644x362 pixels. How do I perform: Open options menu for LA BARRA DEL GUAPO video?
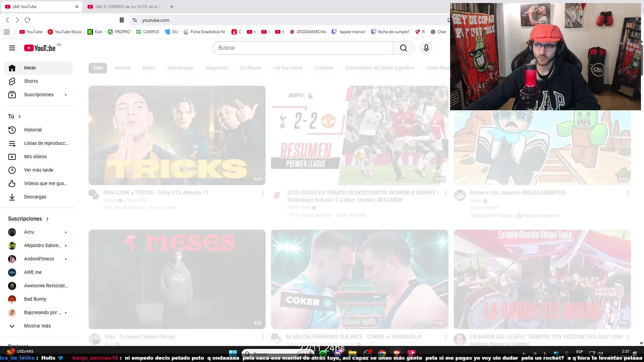click(628, 337)
